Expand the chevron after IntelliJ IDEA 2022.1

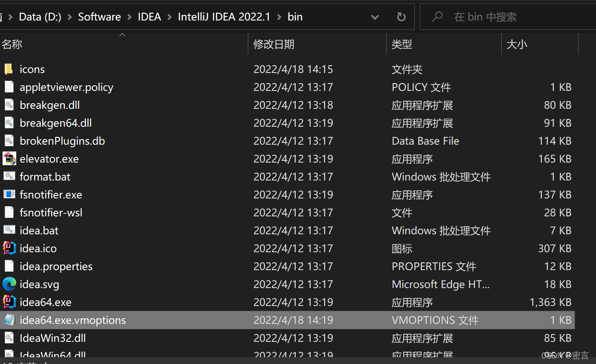pyautogui.click(x=279, y=17)
